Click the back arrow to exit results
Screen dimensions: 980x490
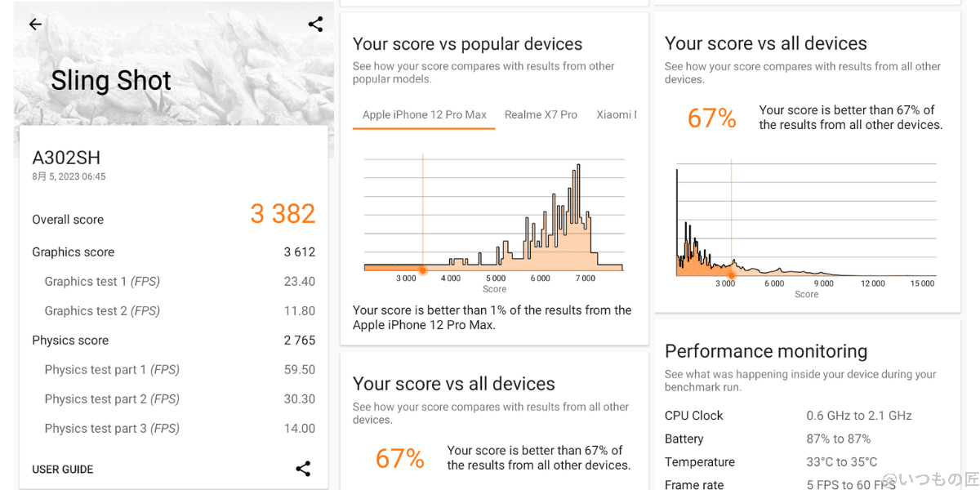(34, 24)
